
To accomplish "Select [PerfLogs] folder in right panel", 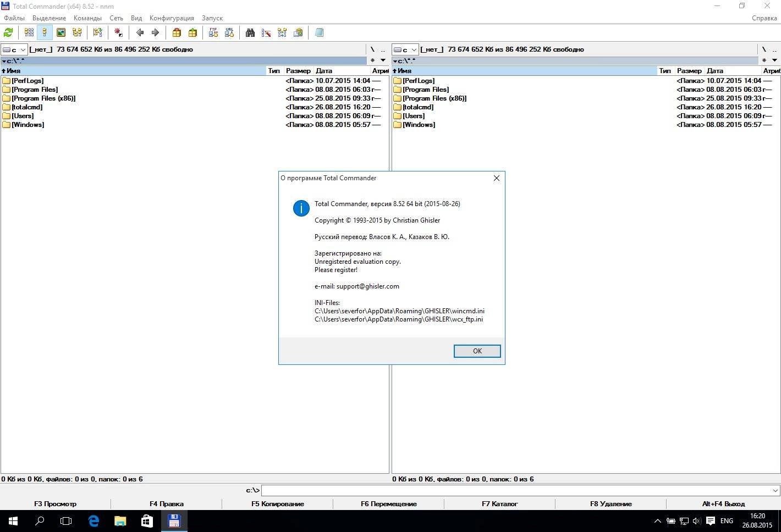I will (x=419, y=81).
